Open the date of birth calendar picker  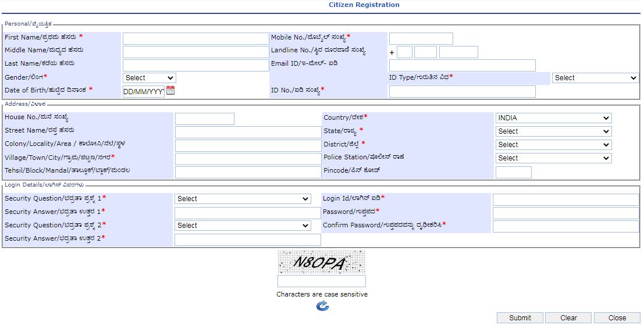(x=170, y=90)
